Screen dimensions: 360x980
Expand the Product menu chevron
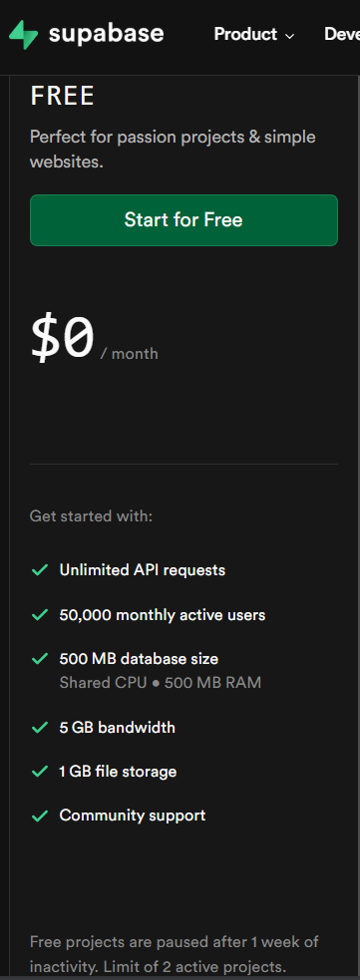pyautogui.click(x=289, y=36)
